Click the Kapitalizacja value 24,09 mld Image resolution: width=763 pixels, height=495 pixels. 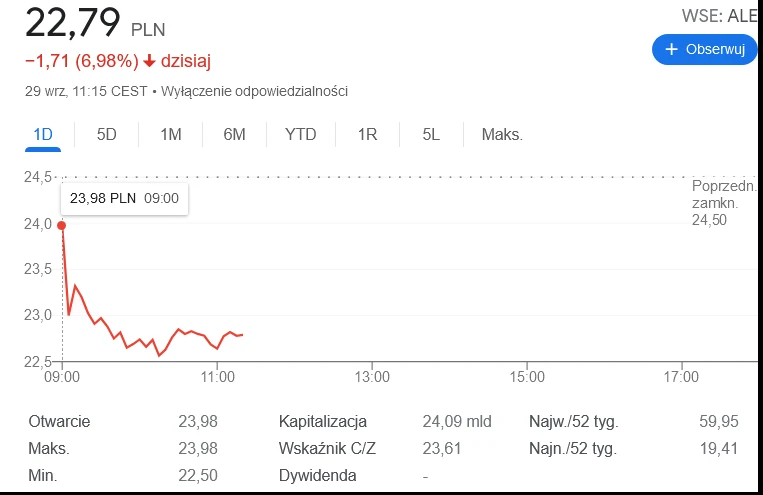point(457,421)
